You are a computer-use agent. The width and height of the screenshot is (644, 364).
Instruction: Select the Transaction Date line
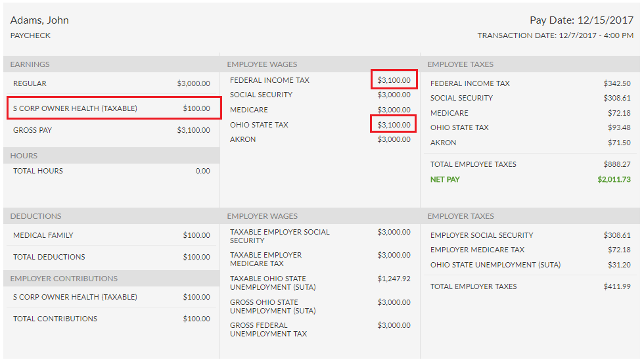[x=555, y=35]
